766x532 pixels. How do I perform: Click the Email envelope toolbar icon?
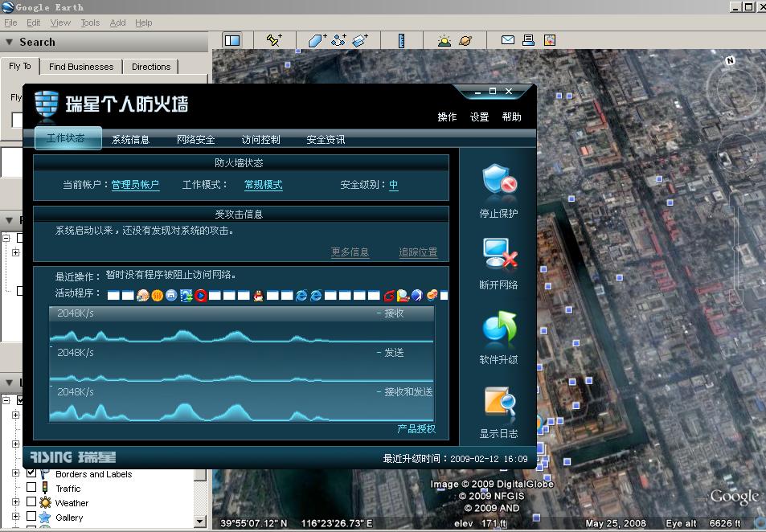(x=508, y=40)
